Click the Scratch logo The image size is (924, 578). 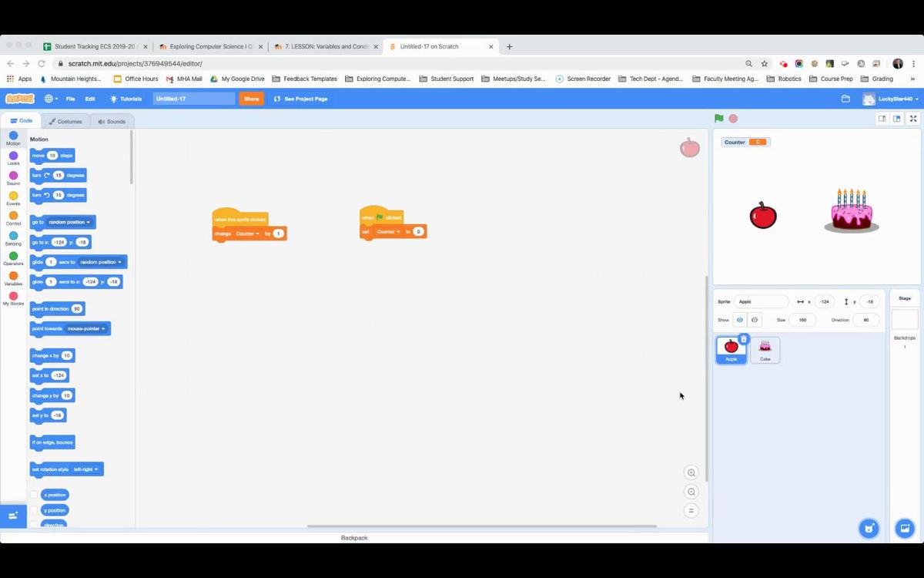pos(20,99)
